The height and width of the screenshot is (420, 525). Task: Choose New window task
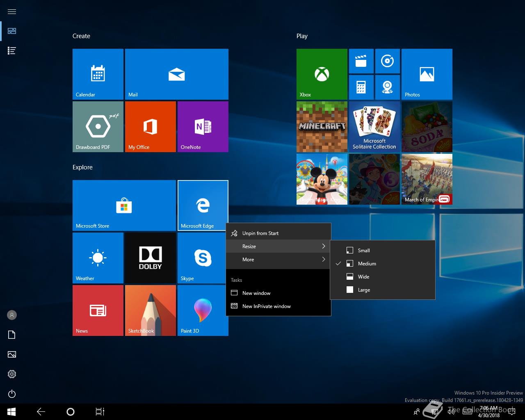pos(278,293)
